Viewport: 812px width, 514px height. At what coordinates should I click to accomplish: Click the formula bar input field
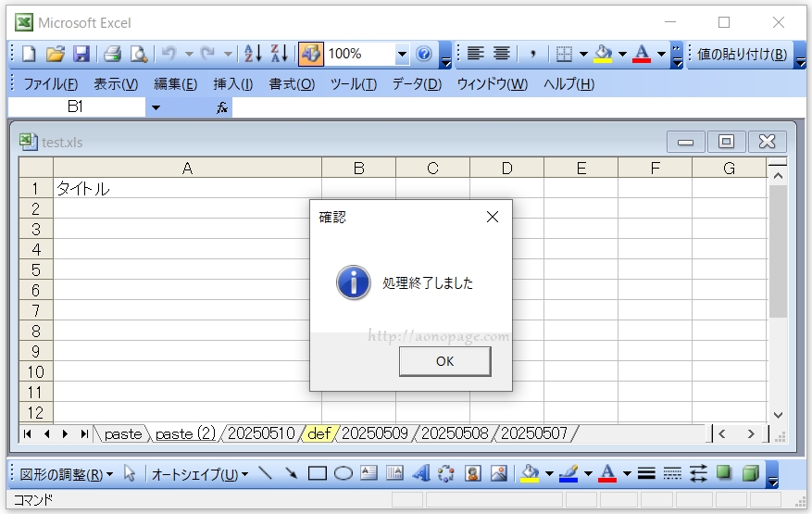point(518,107)
